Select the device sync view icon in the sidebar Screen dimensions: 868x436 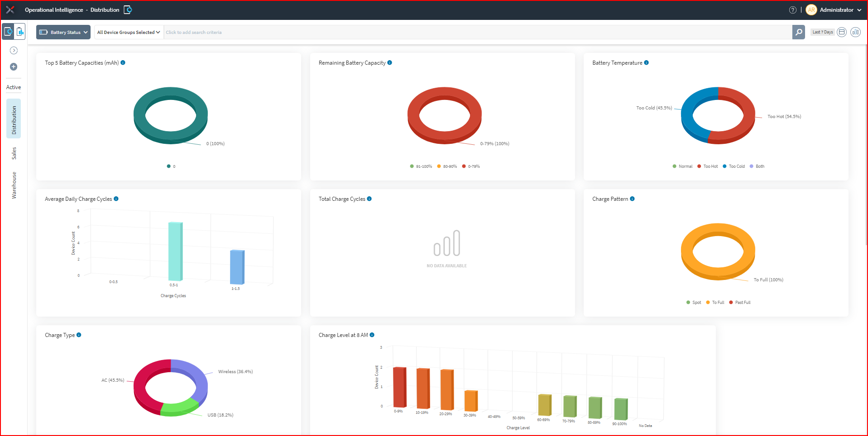8,32
